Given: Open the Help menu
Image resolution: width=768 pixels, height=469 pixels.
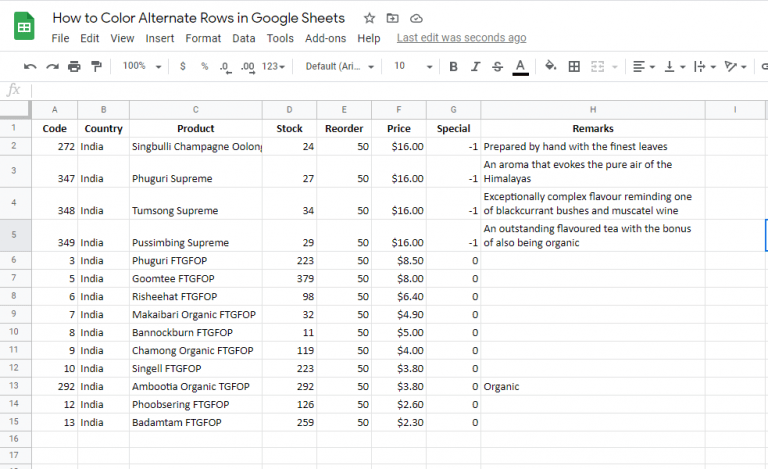Looking at the screenshot, I should tap(368, 38).
